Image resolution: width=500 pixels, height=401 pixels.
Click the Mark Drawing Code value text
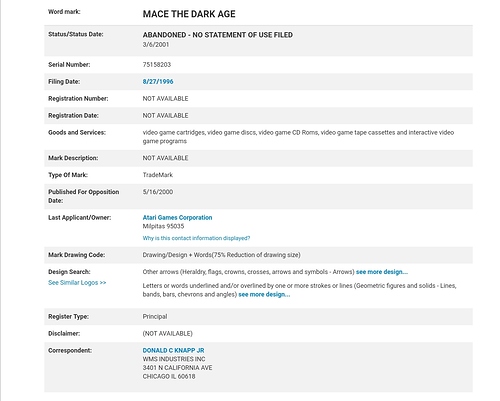[221, 255]
